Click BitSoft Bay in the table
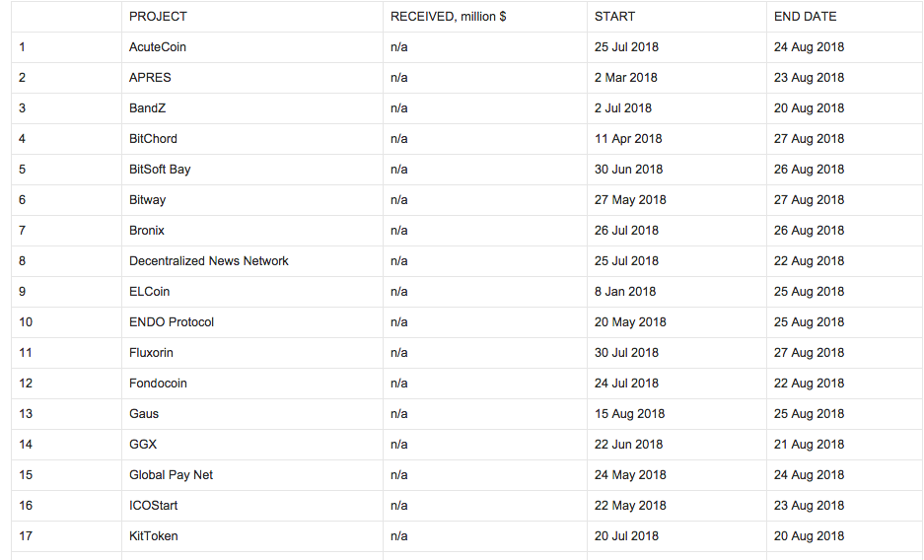 160,170
